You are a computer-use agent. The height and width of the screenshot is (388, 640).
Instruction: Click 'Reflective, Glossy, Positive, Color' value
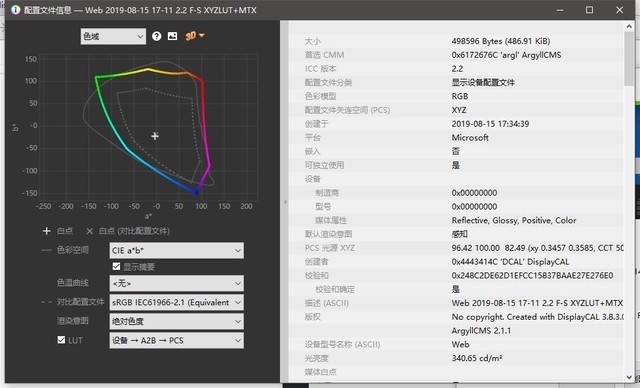pyautogui.click(x=514, y=220)
